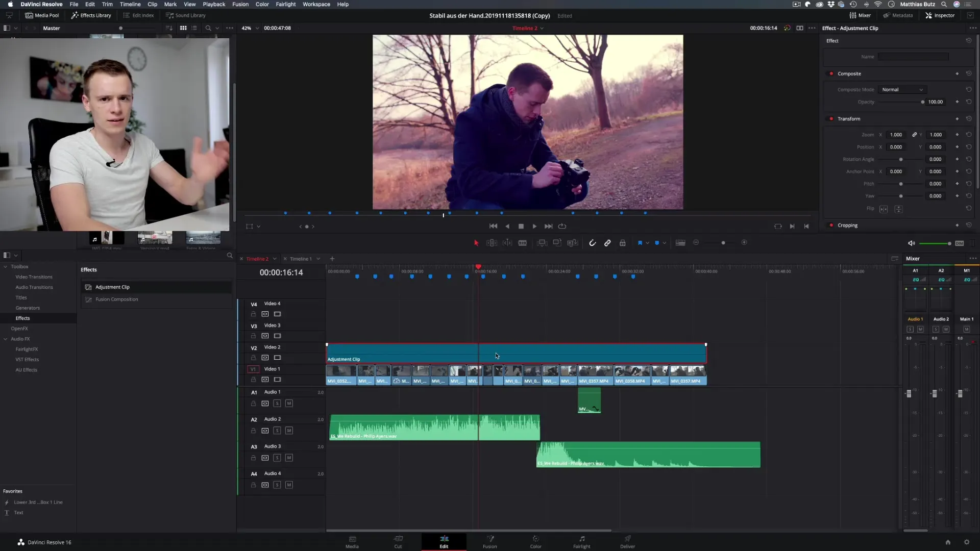The width and height of the screenshot is (980, 551).
Task: Click the Overwrite Clip tool
Action: pyautogui.click(x=557, y=243)
